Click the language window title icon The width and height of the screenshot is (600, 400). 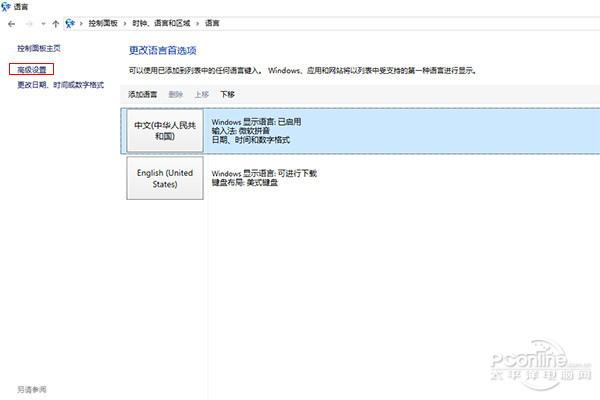point(9,6)
